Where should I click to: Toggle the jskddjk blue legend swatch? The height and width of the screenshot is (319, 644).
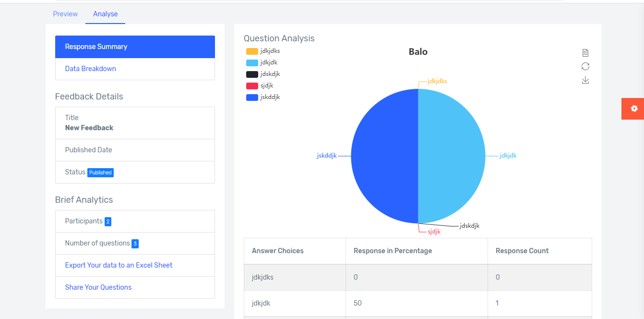252,97
